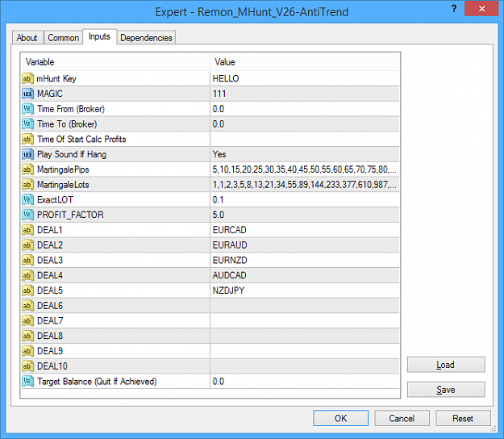This screenshot has width=504, height=439.
Task: Open the About tab
Action: point(27,38)
